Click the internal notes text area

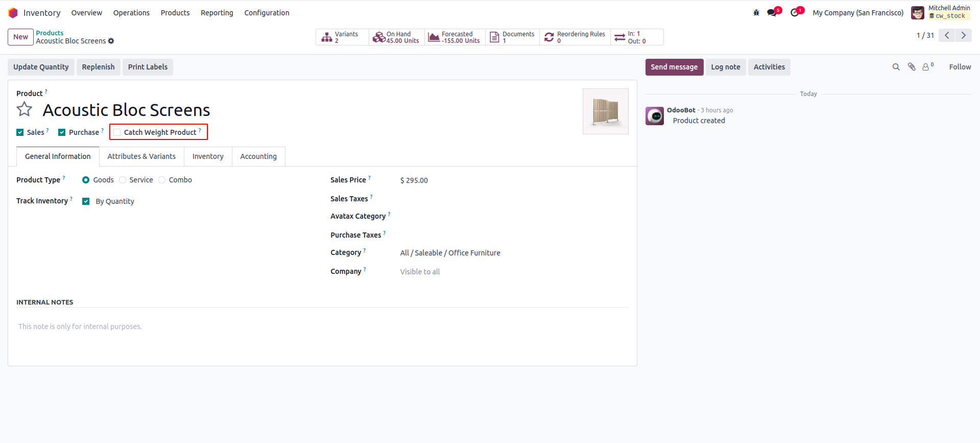pyautogui.click(x=322, y=327)
